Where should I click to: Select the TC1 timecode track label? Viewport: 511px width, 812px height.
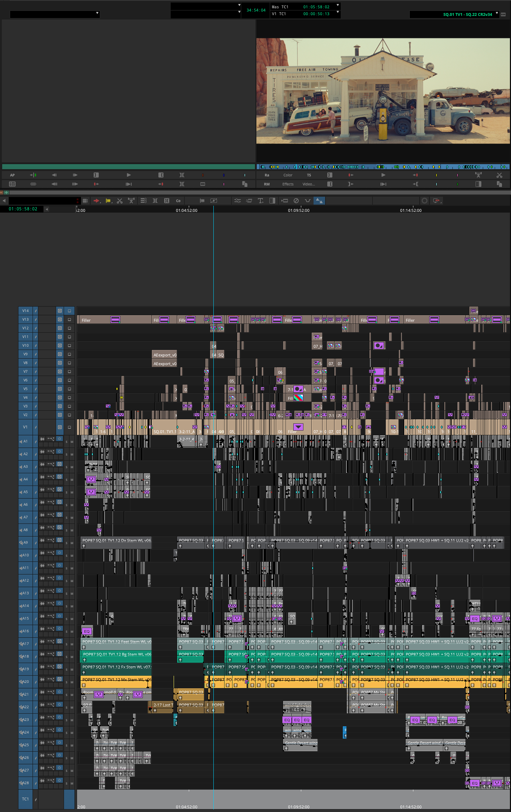click(25, 799)
